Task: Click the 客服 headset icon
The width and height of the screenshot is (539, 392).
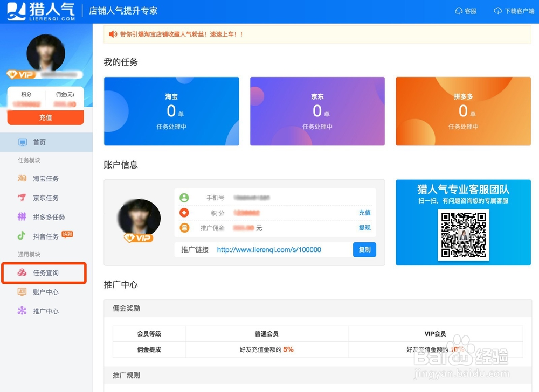Action: [459, 11]
